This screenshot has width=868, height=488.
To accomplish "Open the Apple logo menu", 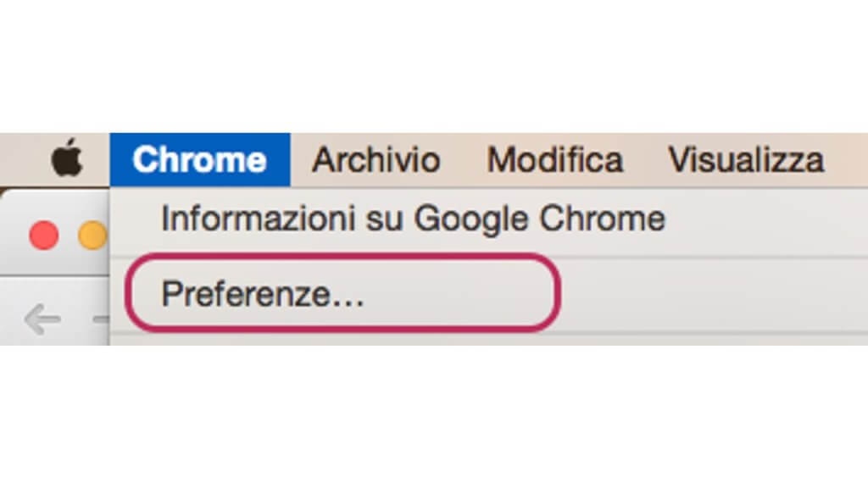I will pos(67,159).
